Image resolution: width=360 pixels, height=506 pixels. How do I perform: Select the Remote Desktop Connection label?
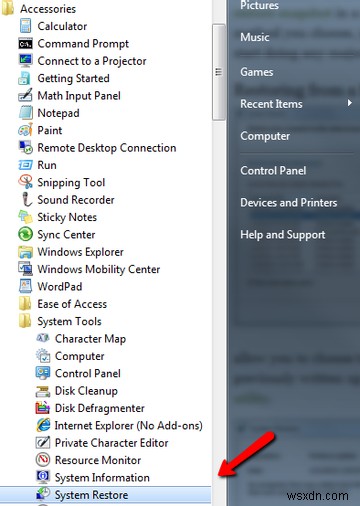click(x=107, y=148)
